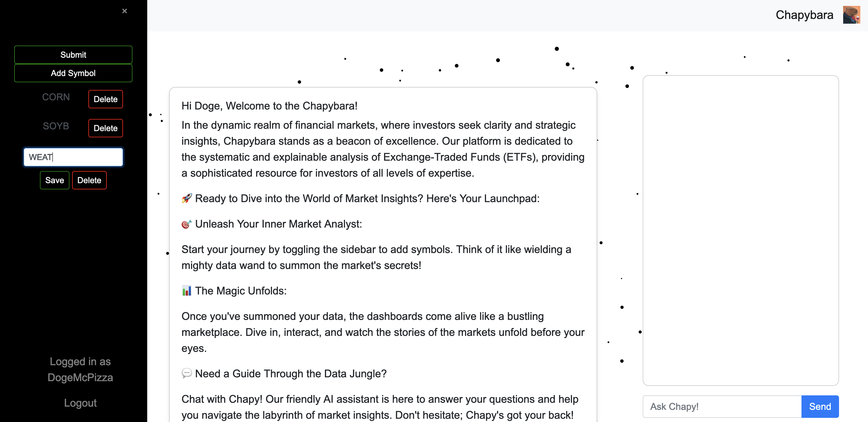Click the bar chart emoji icon
Viewport: 868px width, 422px height.
pyautogui.click(x=187, y=291)
